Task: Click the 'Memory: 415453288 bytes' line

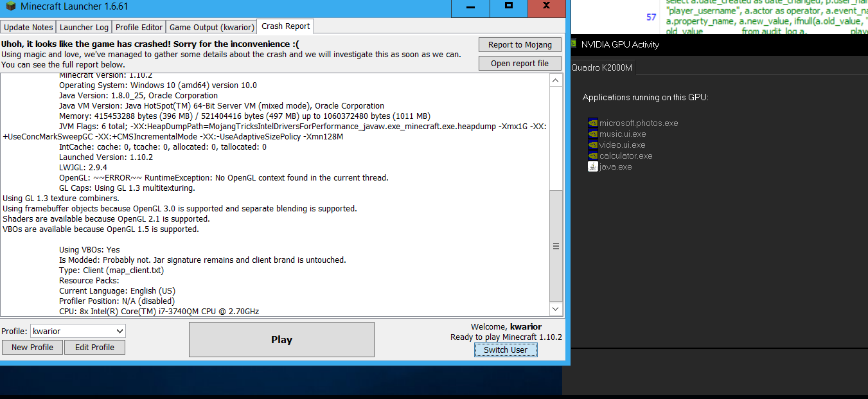Action: [245, 116]
